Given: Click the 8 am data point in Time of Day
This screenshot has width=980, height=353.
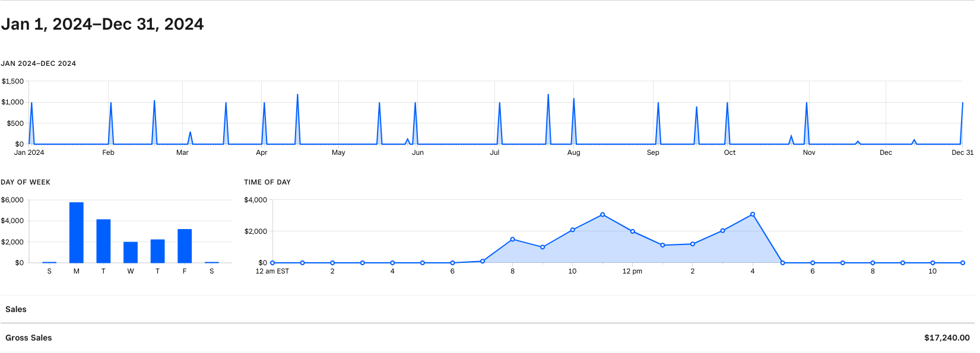Looking at the screenshot, I should (512, 239).
